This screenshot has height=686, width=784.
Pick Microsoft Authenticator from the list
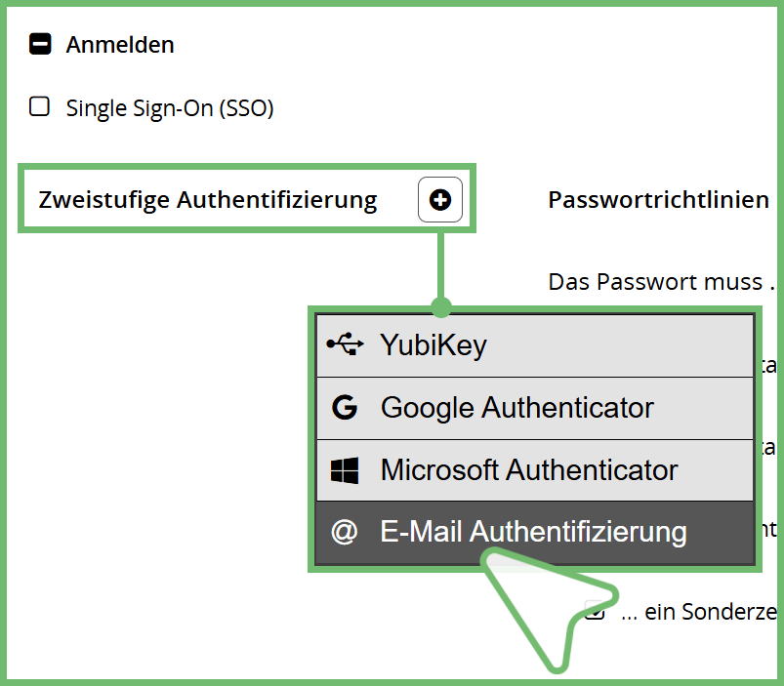(x=535, y=470)
